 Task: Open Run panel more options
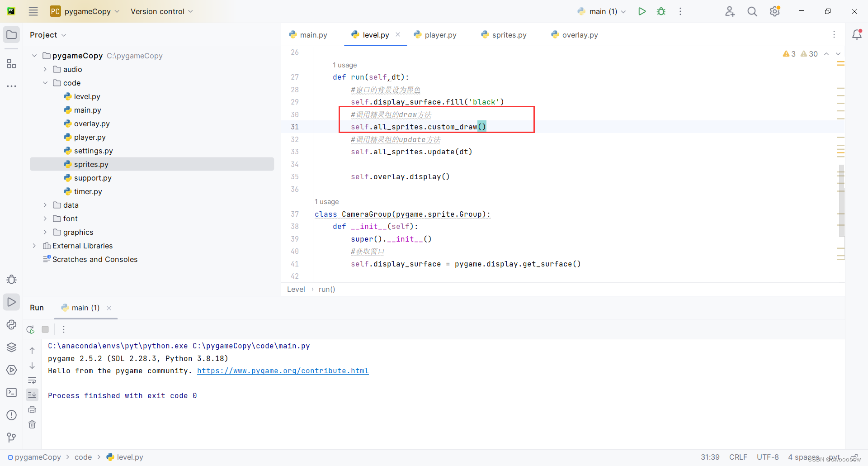click(64, 329)
